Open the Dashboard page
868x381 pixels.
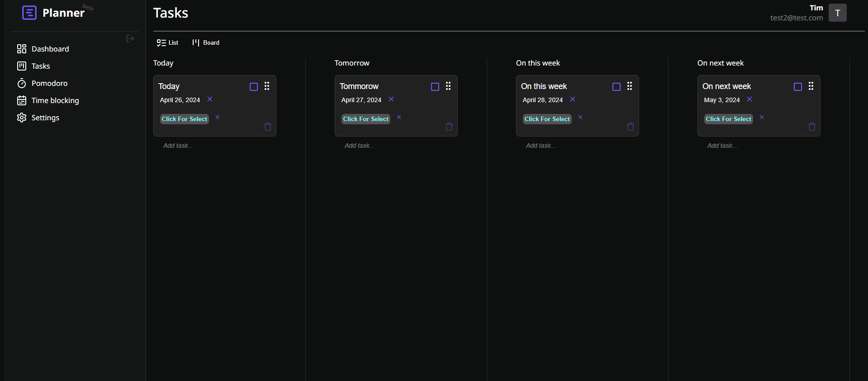click(43, 49)
